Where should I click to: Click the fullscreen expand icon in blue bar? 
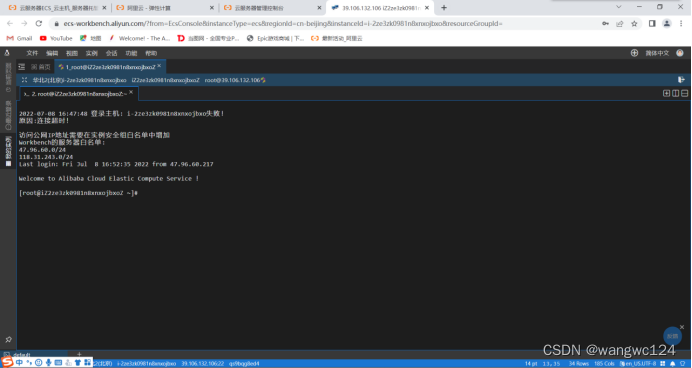24,80
